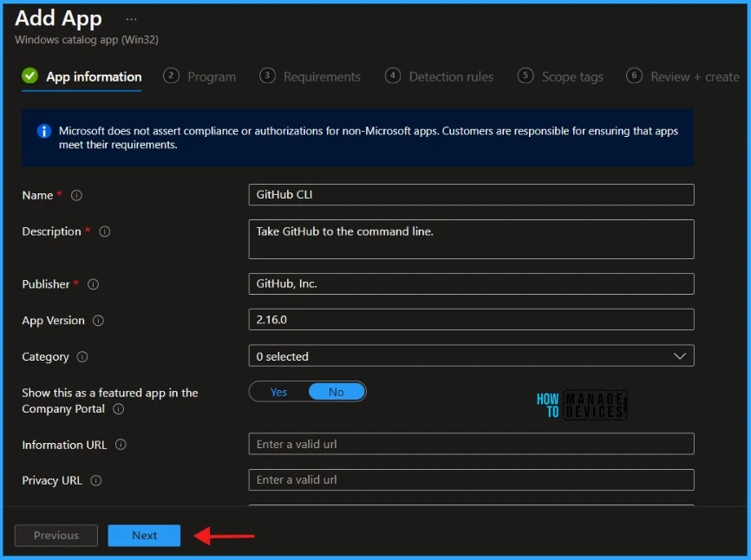Click the info icon beside Company Portal label

pyautogui.click(x=118, y=409)
